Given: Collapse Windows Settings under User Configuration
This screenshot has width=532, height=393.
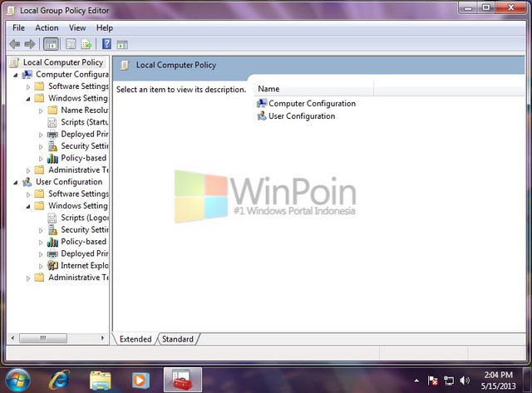Looking at the screenshot, I should click(x=28, y=207).
